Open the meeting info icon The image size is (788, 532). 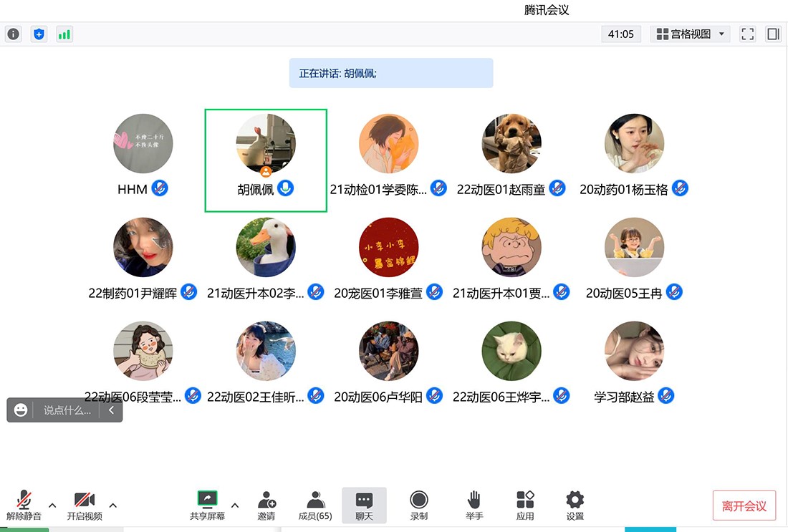14,34
